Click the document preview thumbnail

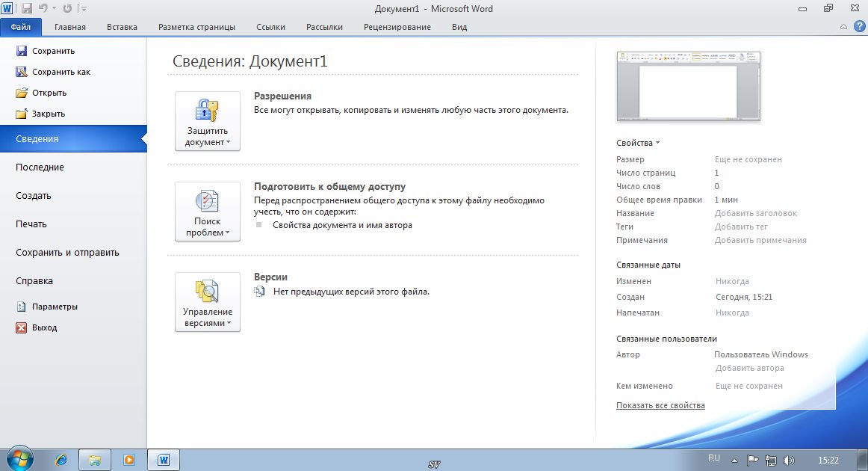coord(688,87)
